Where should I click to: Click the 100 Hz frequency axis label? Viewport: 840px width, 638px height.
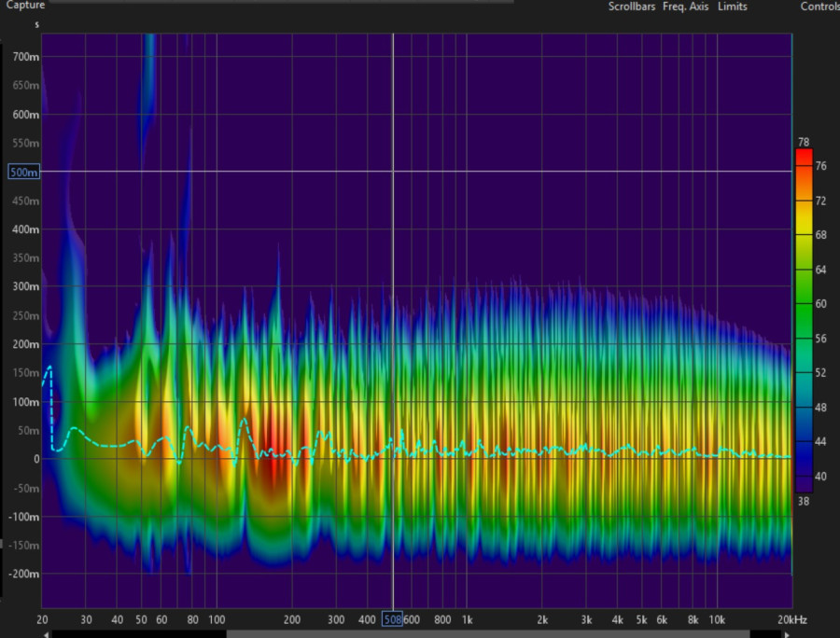pyautogui.click(x=217, y=619)
